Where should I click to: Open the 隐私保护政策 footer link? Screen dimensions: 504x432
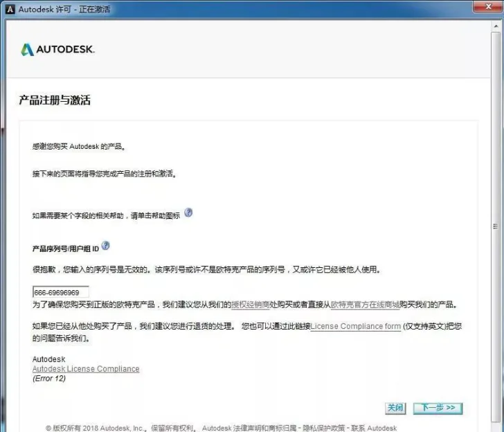324,428
